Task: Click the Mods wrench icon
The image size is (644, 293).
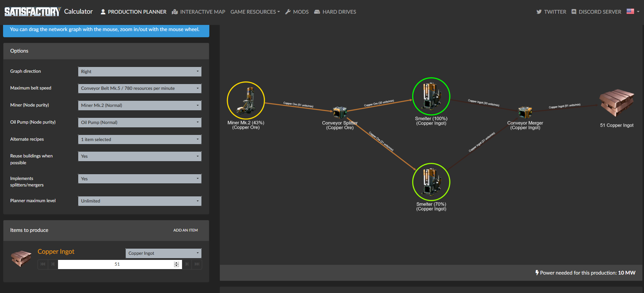Action: [x=288, y=12]
